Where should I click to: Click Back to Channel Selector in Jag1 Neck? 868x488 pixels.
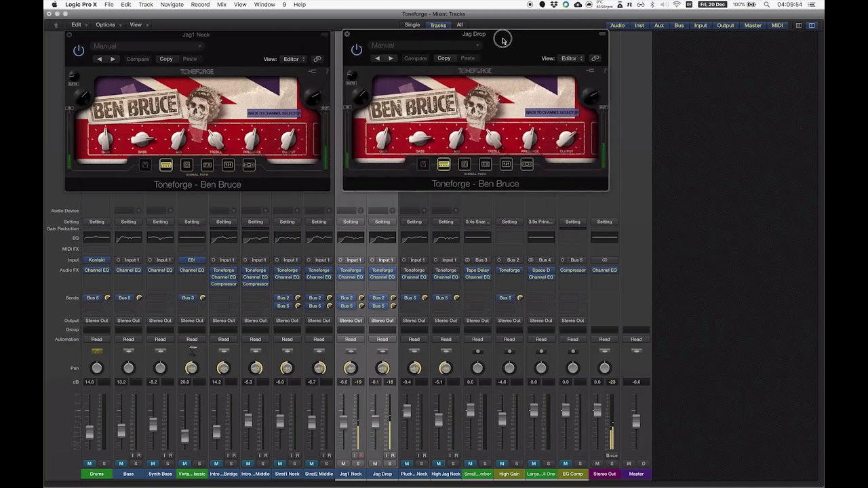click(274, 113)
